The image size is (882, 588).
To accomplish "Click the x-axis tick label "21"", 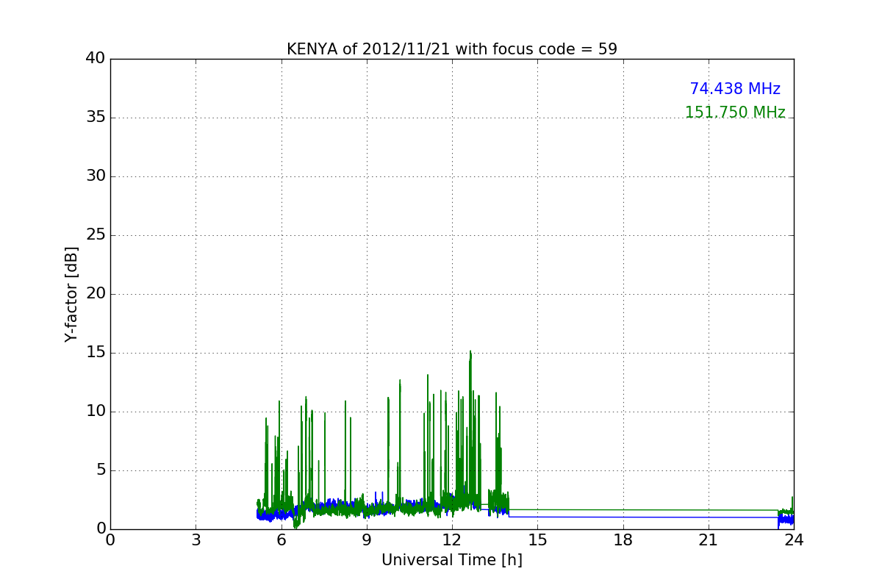I will coord(709,540).
